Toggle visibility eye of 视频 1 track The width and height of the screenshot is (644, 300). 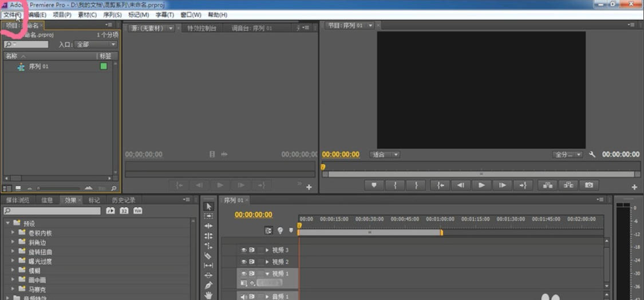click(x=243, y=273)
